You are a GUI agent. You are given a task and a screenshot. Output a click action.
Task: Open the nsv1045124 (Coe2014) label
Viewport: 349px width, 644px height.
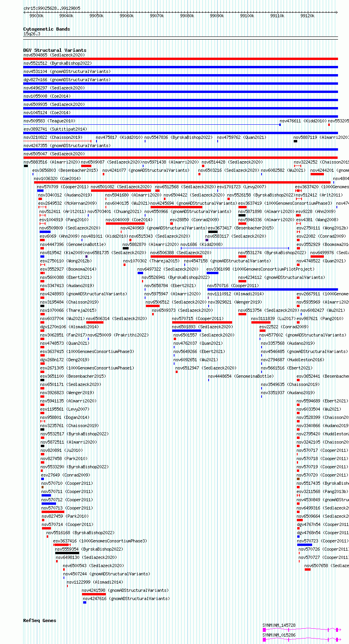click(47, 113)
